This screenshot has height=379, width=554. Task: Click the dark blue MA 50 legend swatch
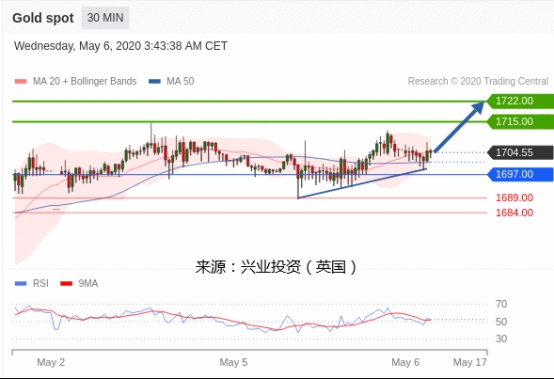tap(154, 82)
